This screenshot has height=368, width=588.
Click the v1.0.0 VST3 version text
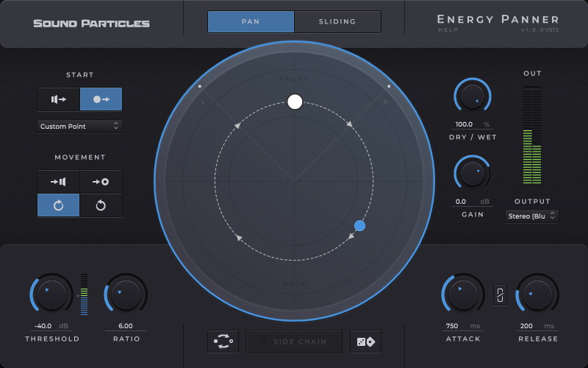(540, 30)
